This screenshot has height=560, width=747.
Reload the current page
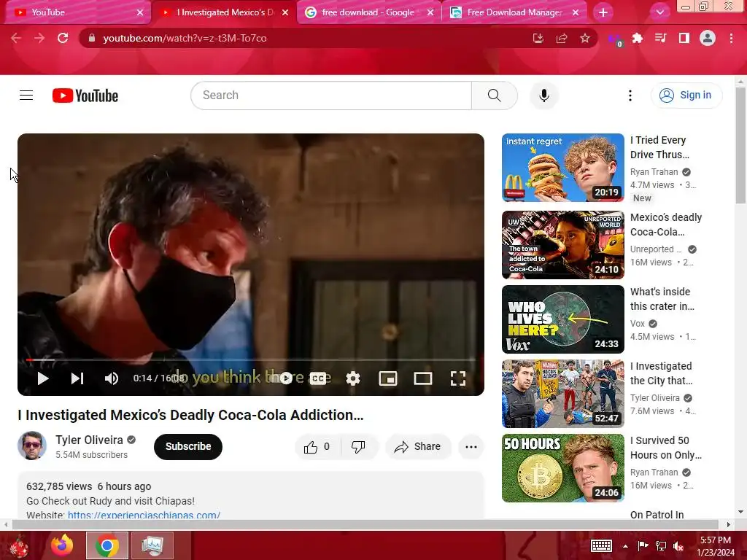(x=63, y=38)
